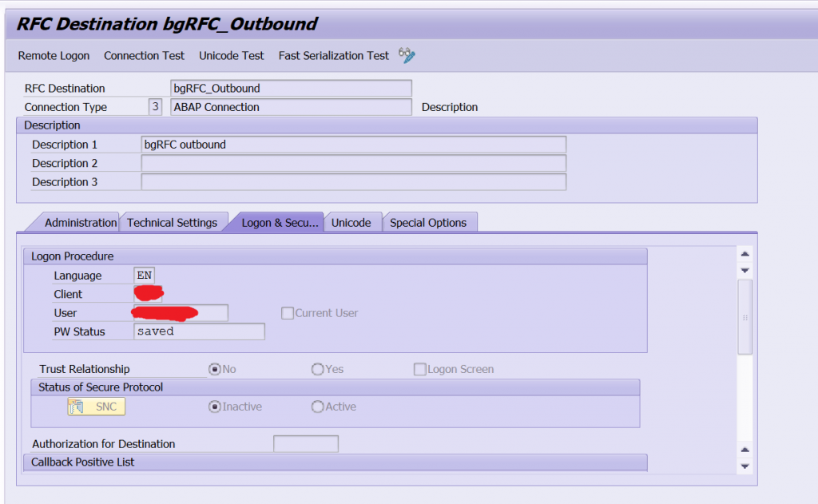Toggle the Current User checkbox
Screen dimensions: 818x504
click(x=287, y=313)
